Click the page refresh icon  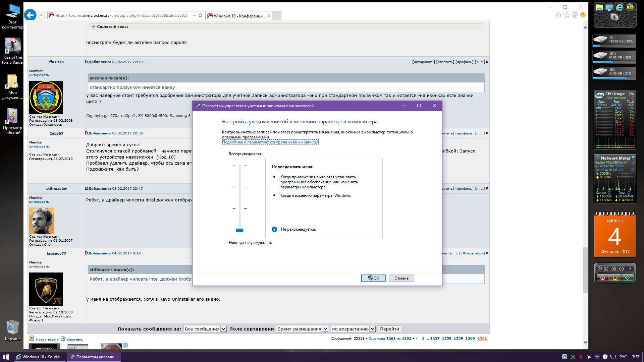click(x=200, y=15)
